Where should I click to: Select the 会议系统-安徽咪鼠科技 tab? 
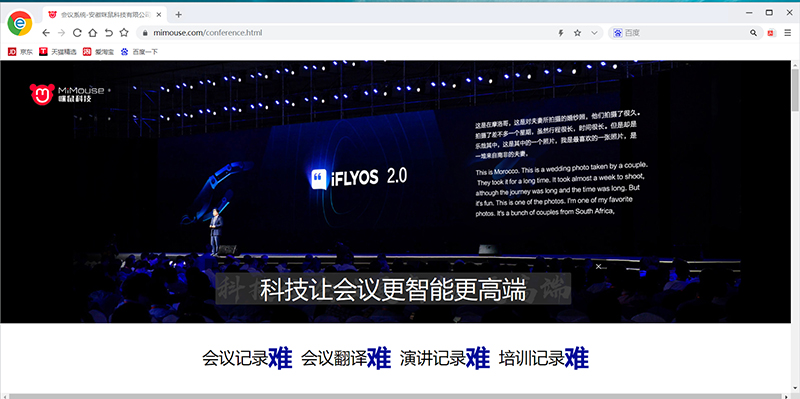click(106, 15)
